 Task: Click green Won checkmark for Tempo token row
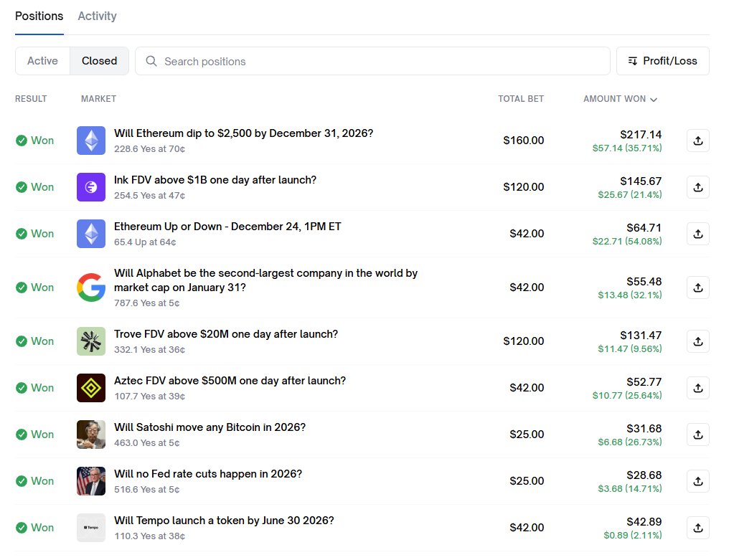[x=21, y=528]
